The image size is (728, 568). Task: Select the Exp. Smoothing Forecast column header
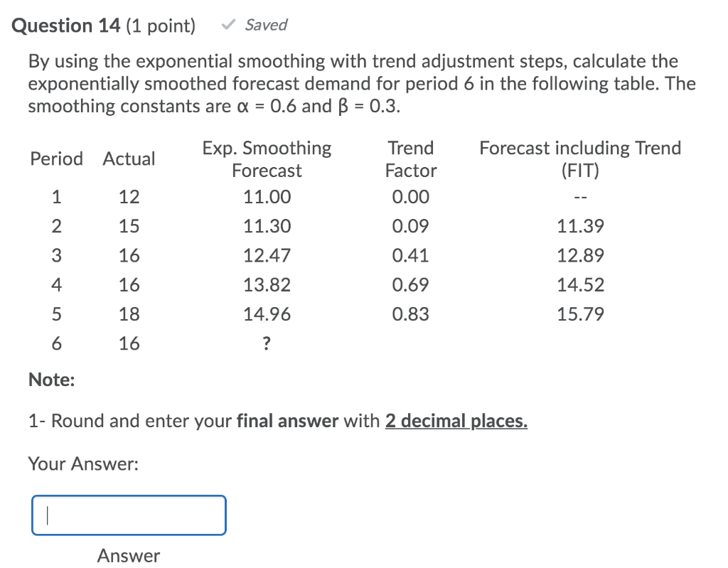click(x=267, y=159)
